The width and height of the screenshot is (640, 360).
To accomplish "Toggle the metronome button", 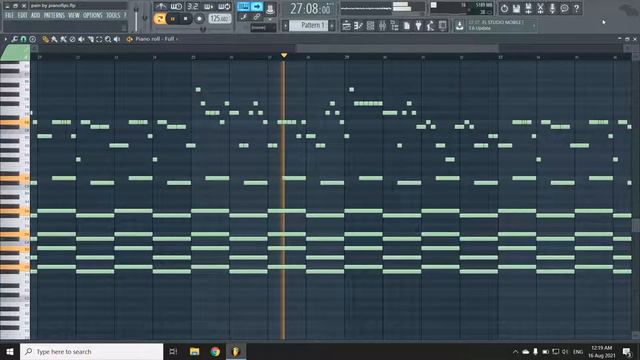I will (x=161, y=7).
